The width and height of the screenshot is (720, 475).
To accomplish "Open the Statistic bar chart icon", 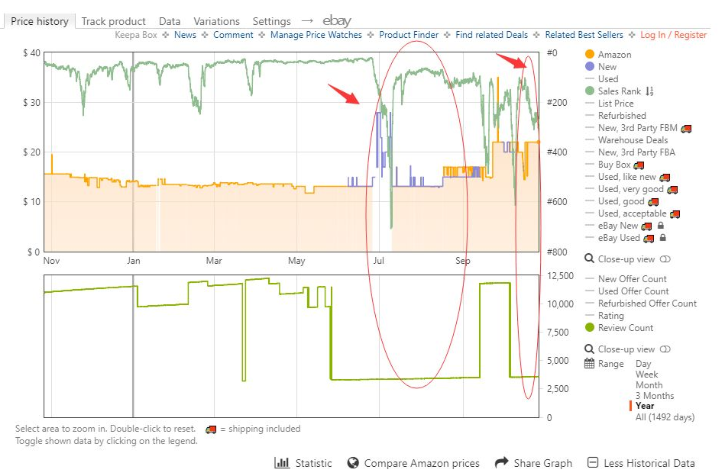I will pos(282,463).
